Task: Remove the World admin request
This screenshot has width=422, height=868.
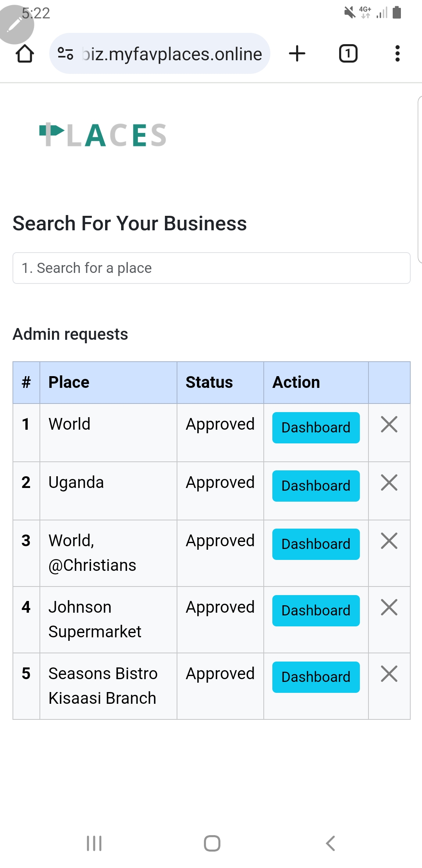Action: click(389, 425)
